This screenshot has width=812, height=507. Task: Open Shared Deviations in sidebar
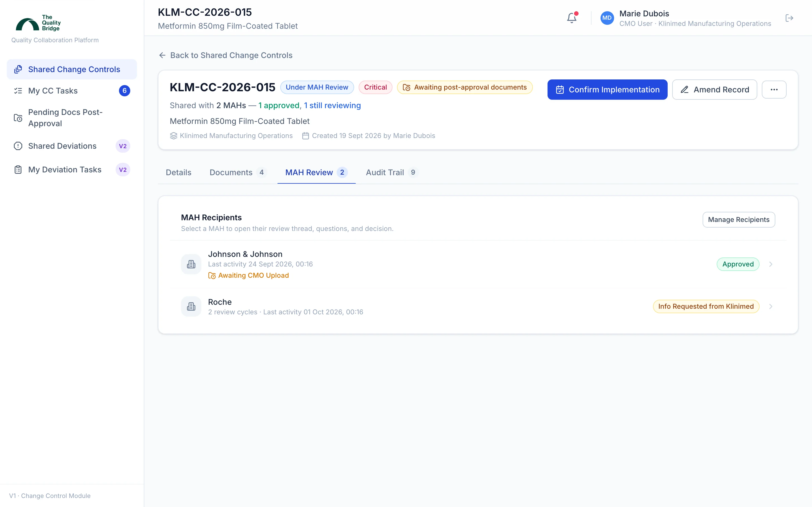click(x=72, y=146)
